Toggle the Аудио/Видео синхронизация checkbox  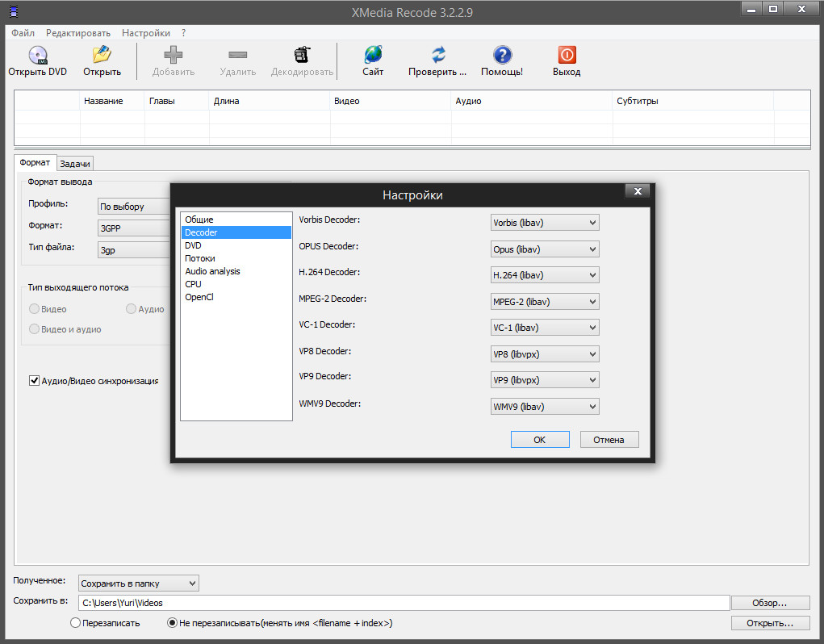(x=34, y=380)
